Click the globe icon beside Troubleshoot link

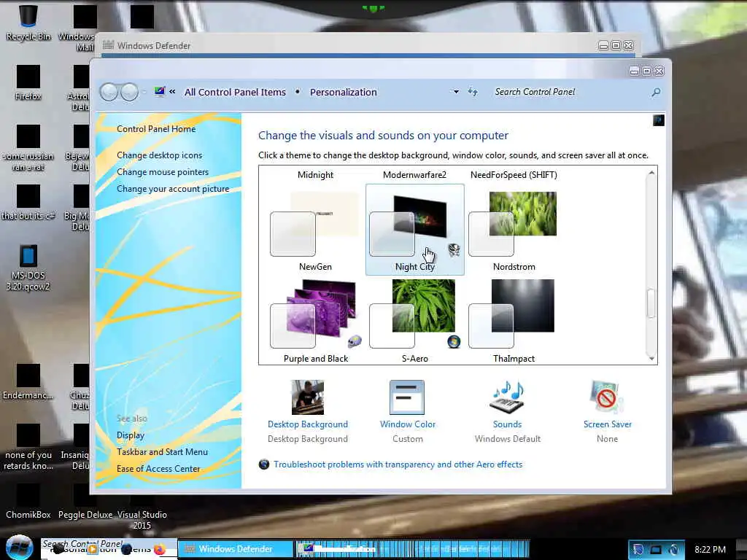coord(264,464)
